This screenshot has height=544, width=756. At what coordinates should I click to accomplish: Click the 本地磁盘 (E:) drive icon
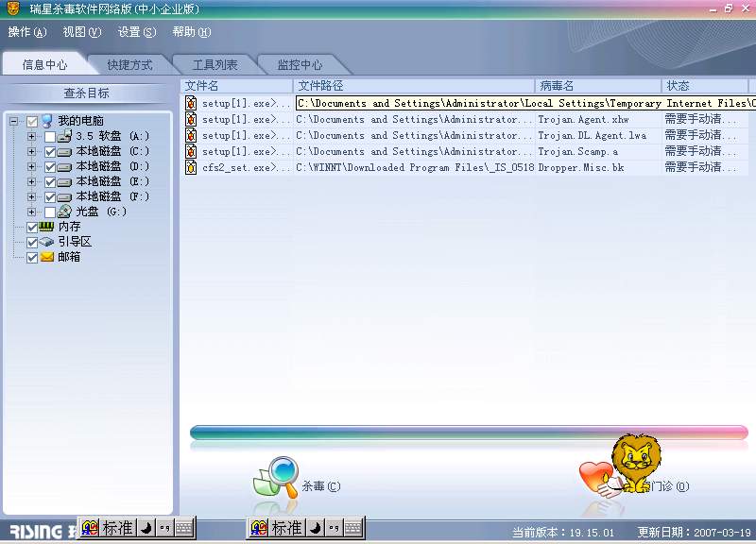pos(64,182)
